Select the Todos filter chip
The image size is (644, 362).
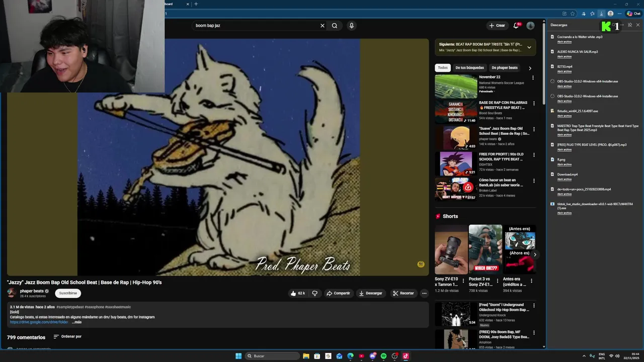point(443,68)
